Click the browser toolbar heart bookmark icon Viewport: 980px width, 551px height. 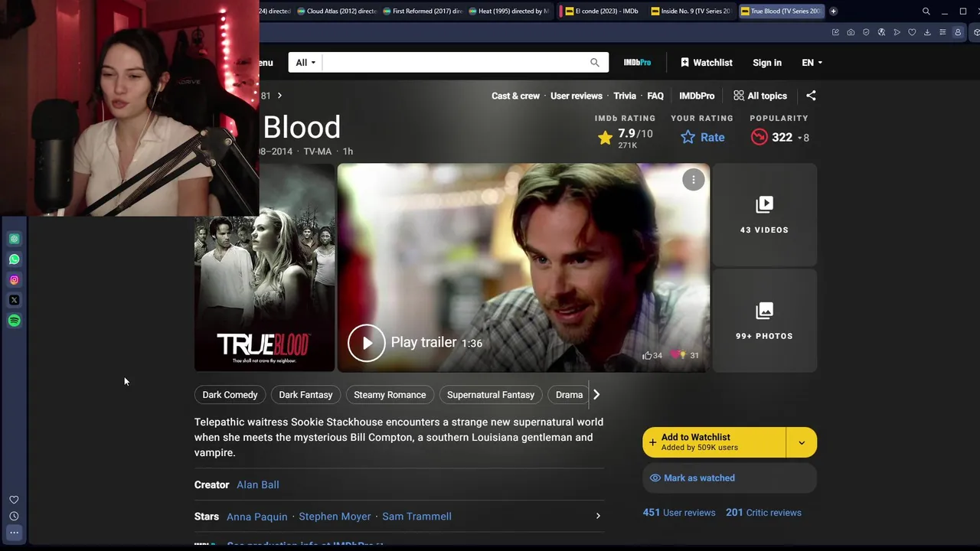[912, 32]
